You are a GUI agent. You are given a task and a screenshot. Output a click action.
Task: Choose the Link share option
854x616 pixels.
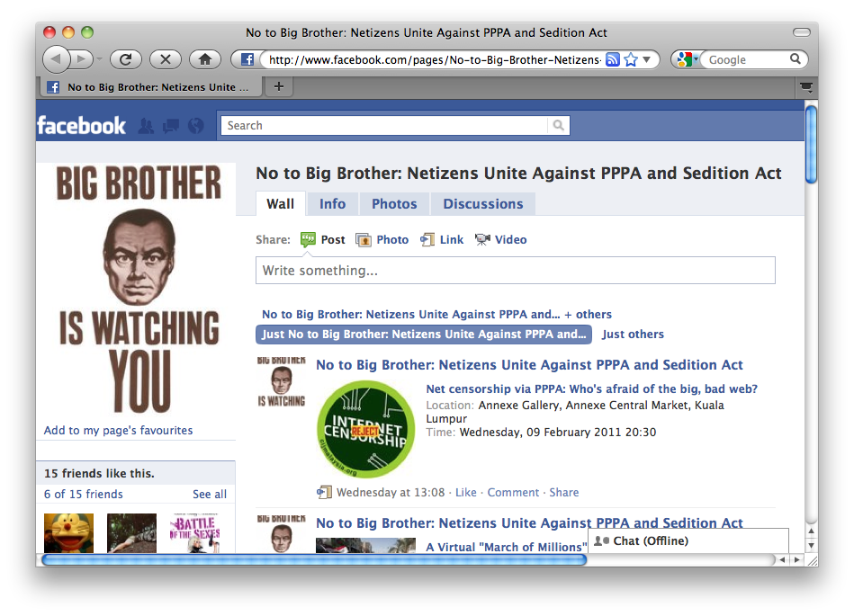point(442,239)
